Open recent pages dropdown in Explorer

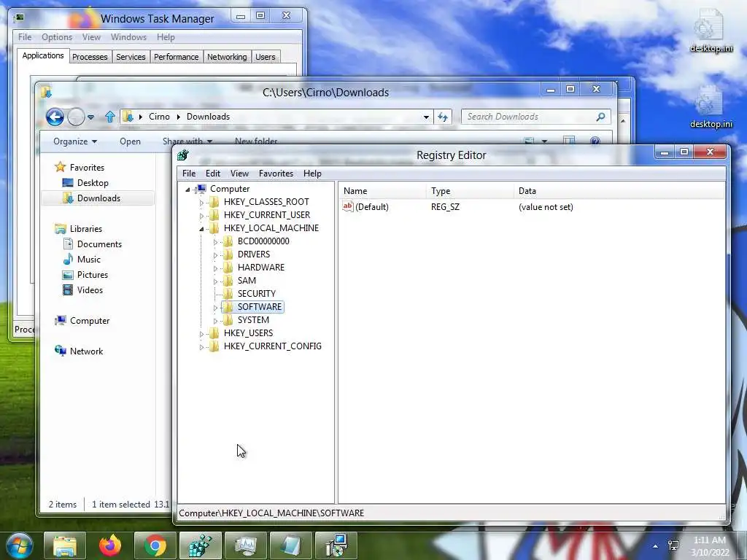coord(90,117)
